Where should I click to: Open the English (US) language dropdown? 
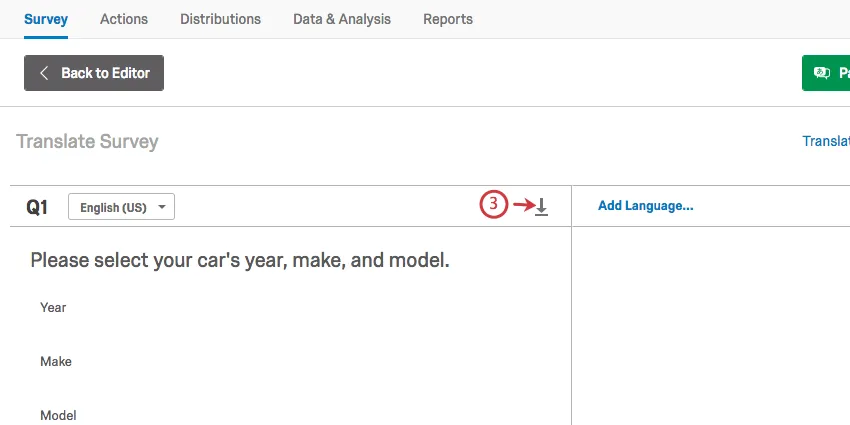(121, 207)
